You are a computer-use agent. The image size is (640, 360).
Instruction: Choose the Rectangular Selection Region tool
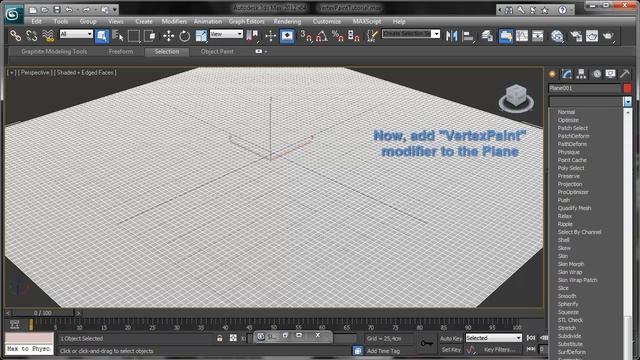pyautogui.click(x=134, y=36)
